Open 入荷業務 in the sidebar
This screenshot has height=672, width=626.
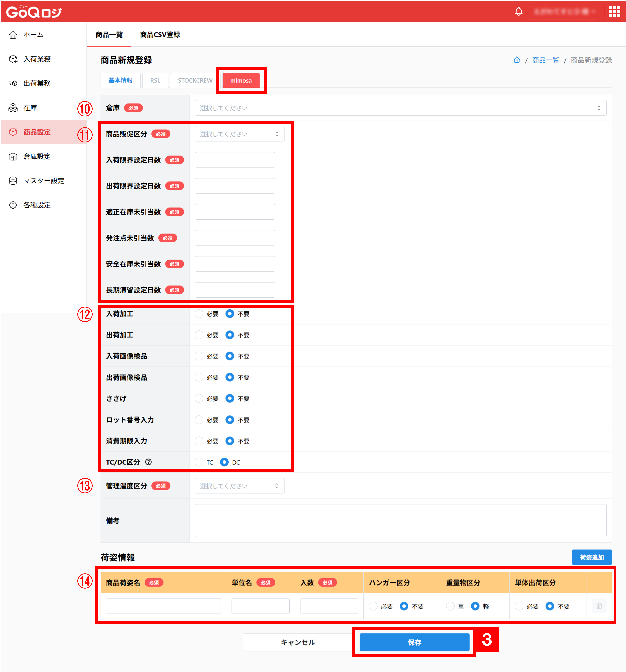(43, 59)
